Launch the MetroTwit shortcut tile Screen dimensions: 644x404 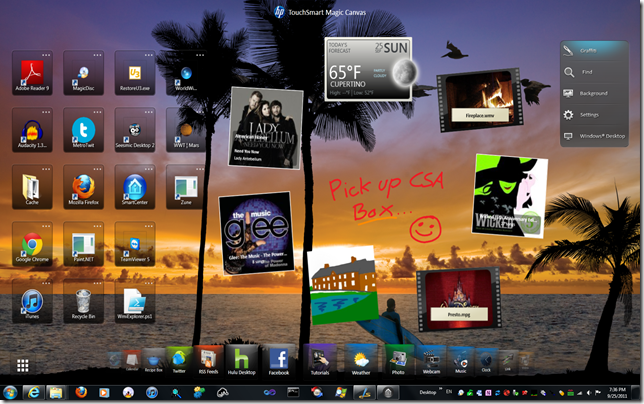click(83, 130)
